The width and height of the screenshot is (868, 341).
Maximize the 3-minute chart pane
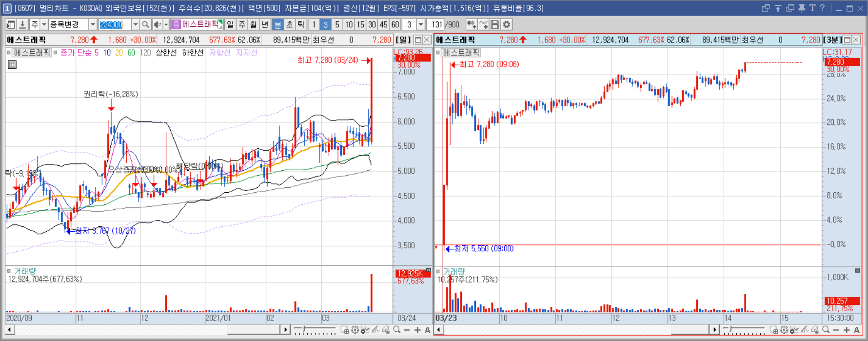pyautogui.click(x=848, y=40)
